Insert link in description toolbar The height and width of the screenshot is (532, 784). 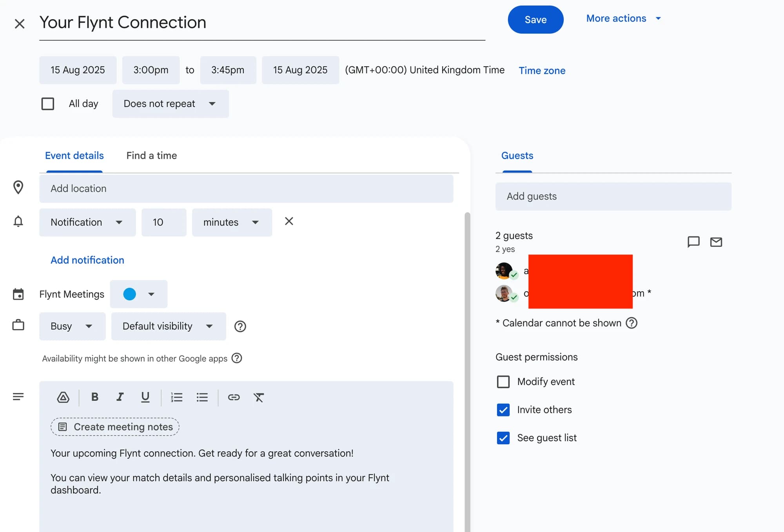(x=234, y=397)
